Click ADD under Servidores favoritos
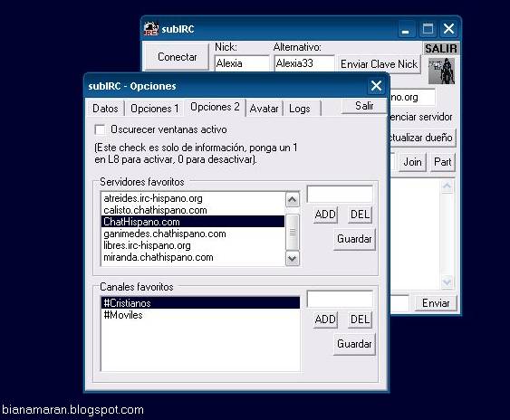Screen dimensions: 510x420 [x=325, y=215]
